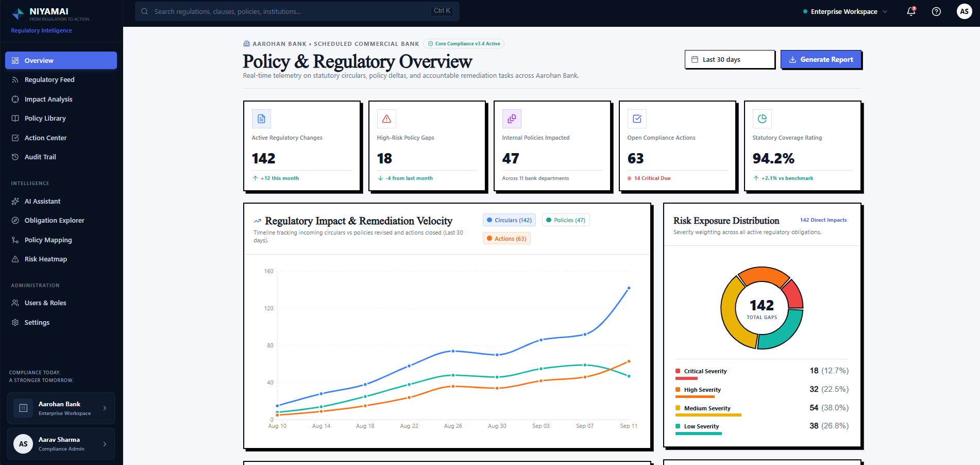Image resolution: width=980 pixels, height=465 pixels.
Task: Navigate to Action Center
Action: tap(61, 138)
